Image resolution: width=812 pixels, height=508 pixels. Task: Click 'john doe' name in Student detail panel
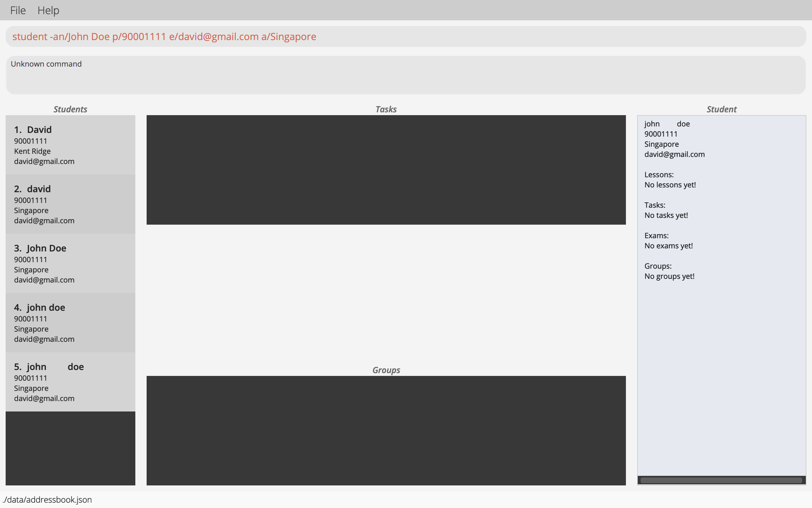(667, 124)
